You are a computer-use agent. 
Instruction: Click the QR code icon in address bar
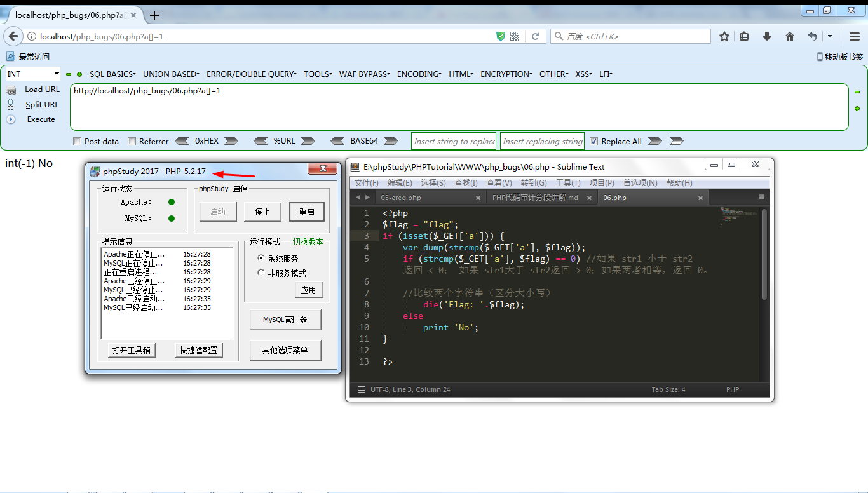515,36
